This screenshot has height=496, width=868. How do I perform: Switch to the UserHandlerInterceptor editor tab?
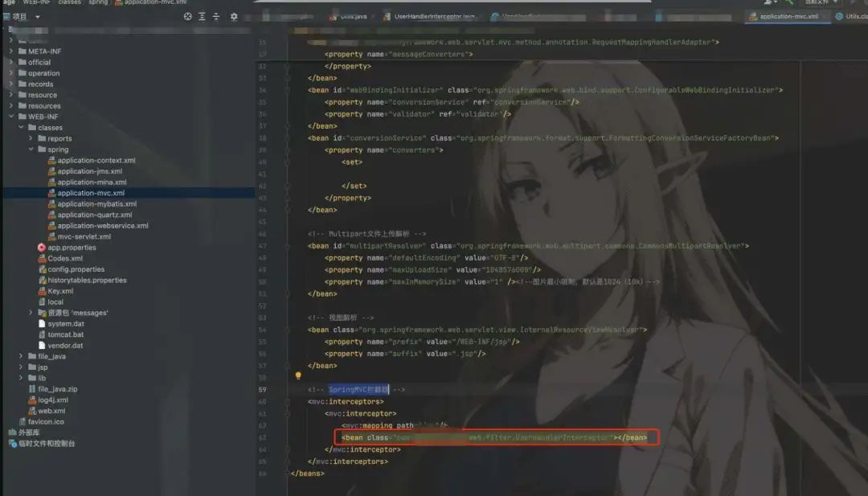coord(429,17)
